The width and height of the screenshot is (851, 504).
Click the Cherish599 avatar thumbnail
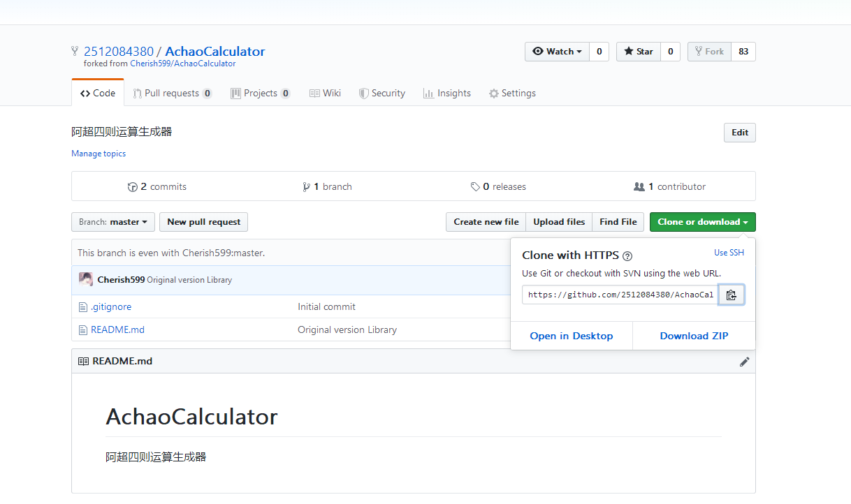coord(86,279)
